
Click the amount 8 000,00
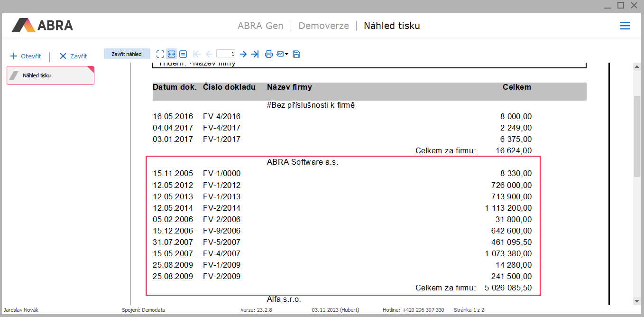516,116
